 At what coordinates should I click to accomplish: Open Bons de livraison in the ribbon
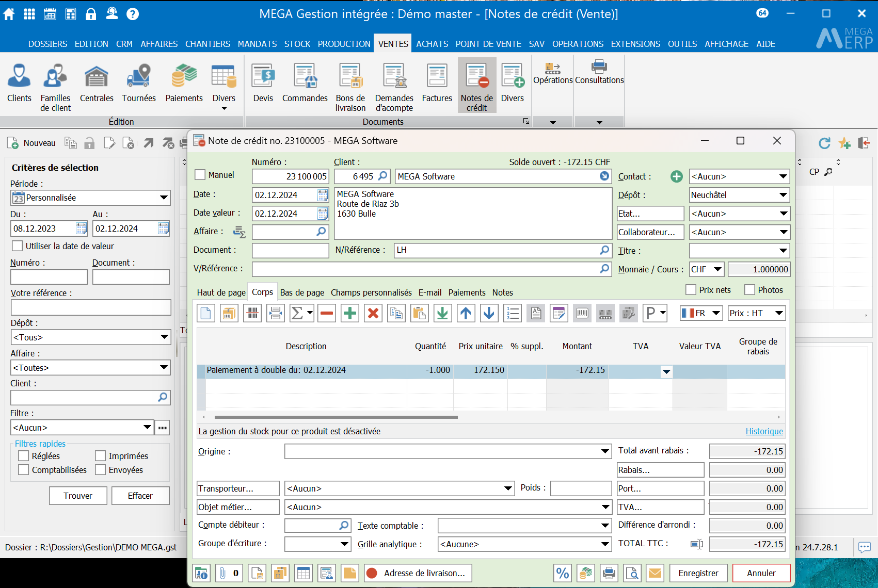coord(350,87)
